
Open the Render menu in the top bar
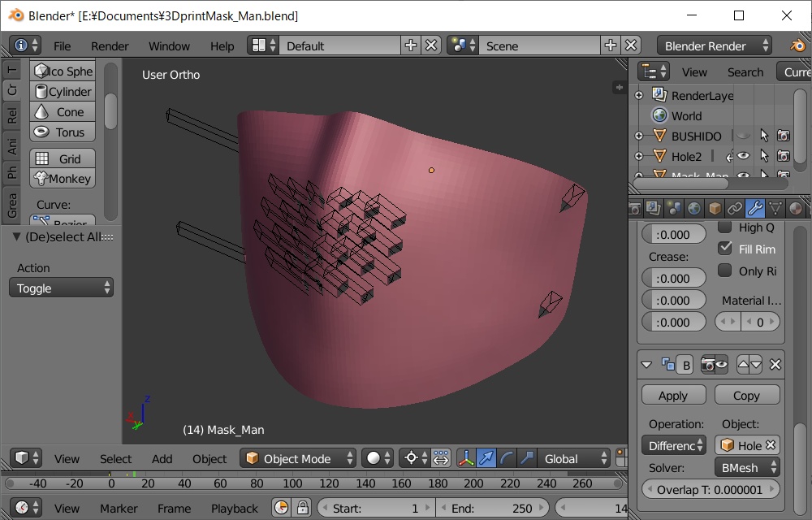(110, 46)
